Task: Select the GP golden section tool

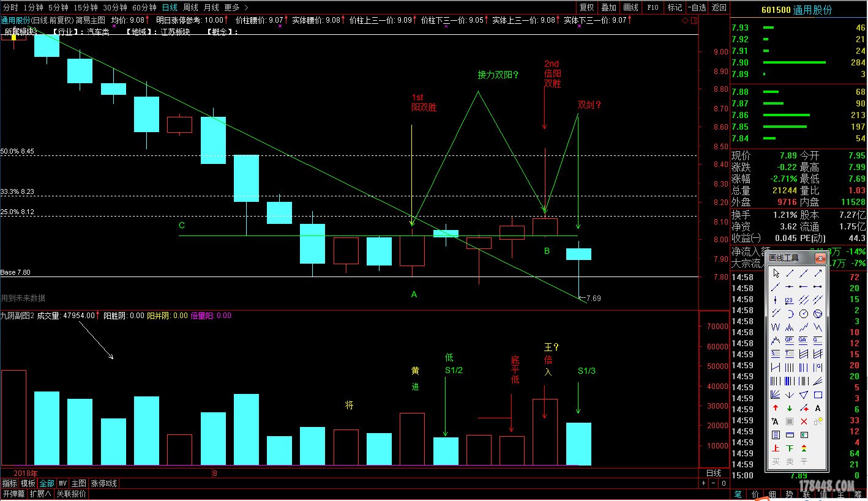Action: click(790, 340)
